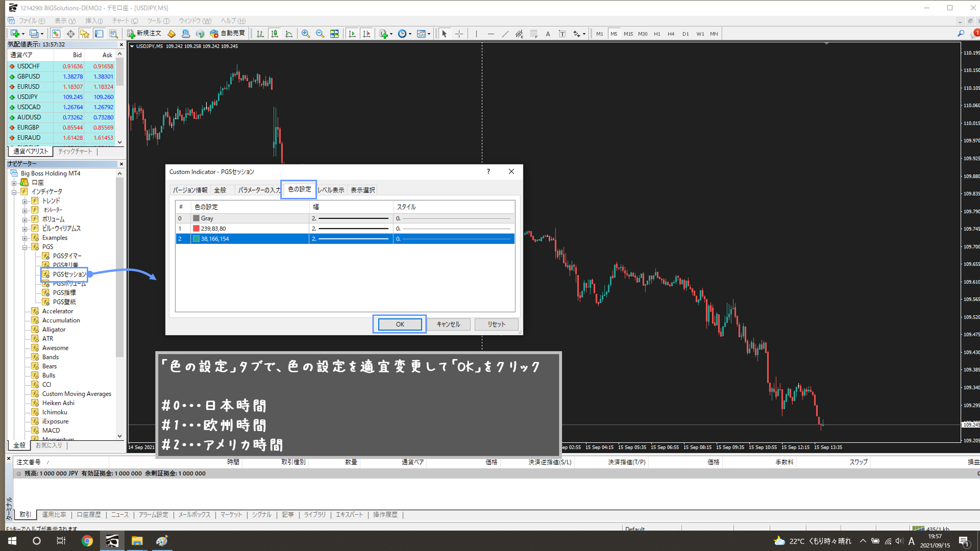Collapse the PGS folder in navigator

click(25, 247)
